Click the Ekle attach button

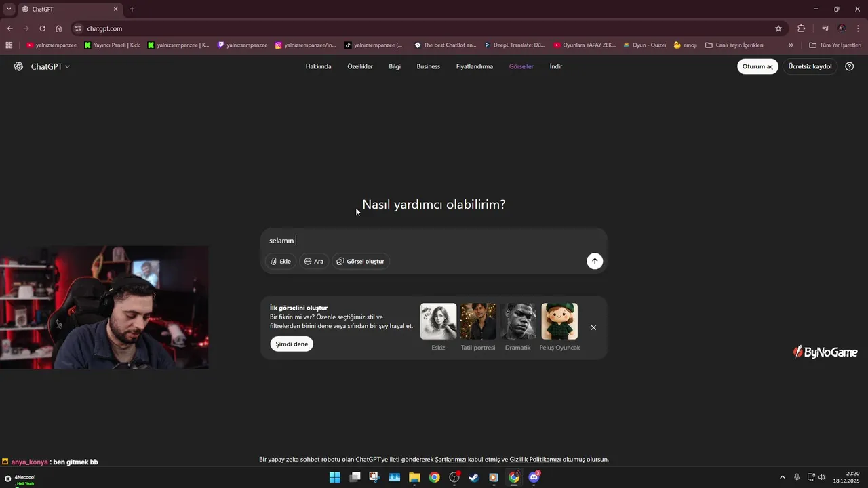pos(281,261)
